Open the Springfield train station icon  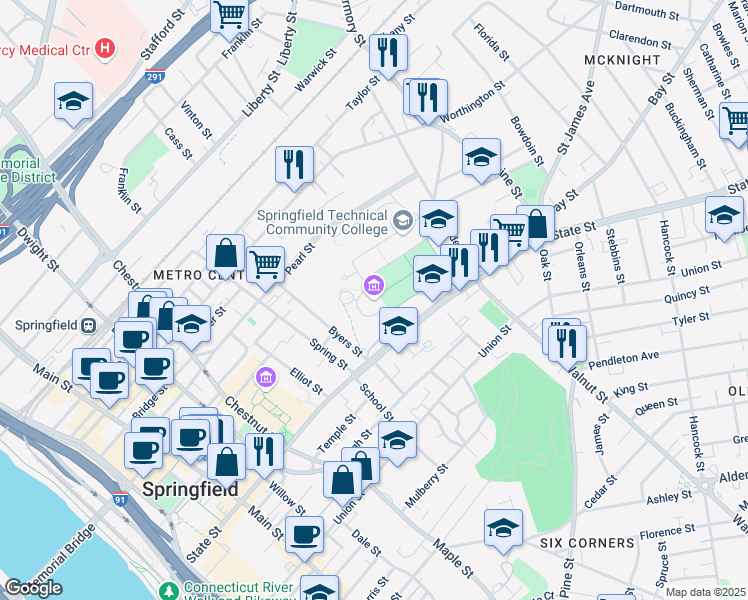coord(89,326)
